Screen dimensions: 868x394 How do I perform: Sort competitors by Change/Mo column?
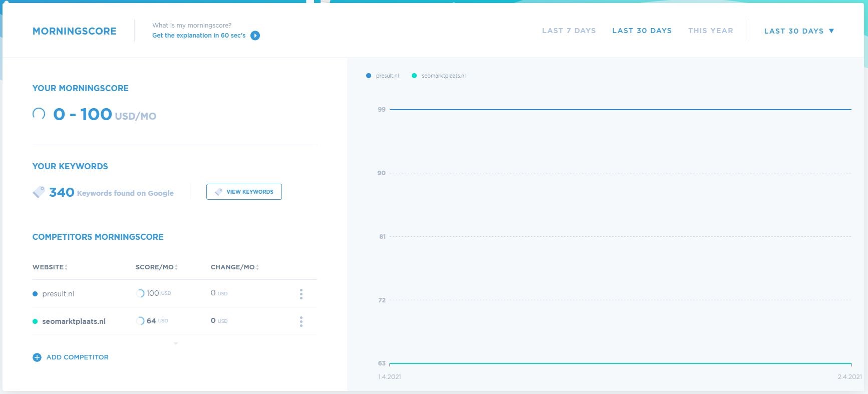[x=234, y=267]
